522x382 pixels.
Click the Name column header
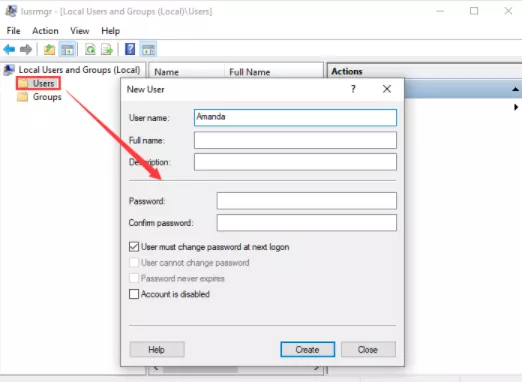pyautogui.click(x=187, y=72)
